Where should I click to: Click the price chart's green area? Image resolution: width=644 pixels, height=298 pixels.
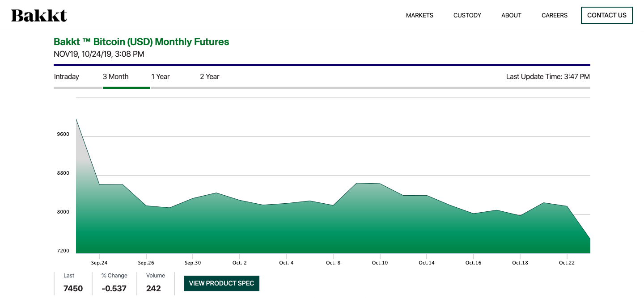333,230
